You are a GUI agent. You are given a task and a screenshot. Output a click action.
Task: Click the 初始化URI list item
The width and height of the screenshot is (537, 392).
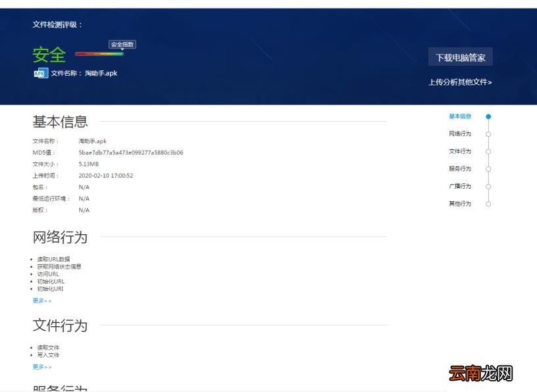(50, 289)
